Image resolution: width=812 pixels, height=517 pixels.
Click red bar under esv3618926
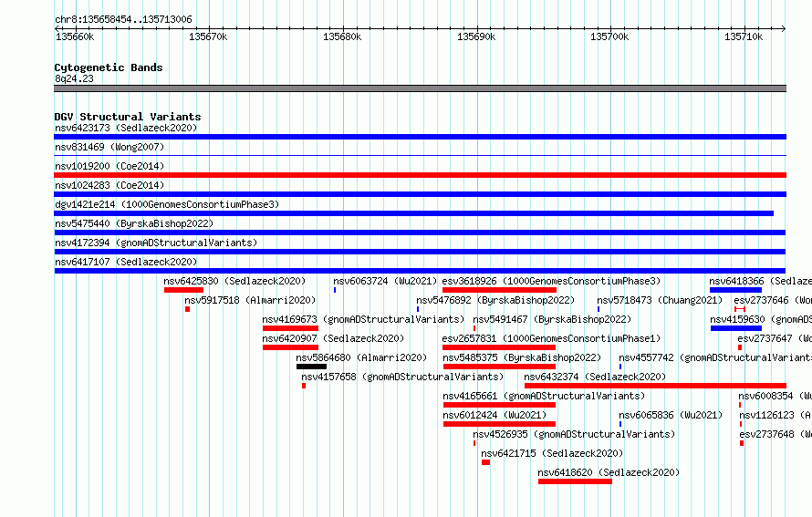499,290
